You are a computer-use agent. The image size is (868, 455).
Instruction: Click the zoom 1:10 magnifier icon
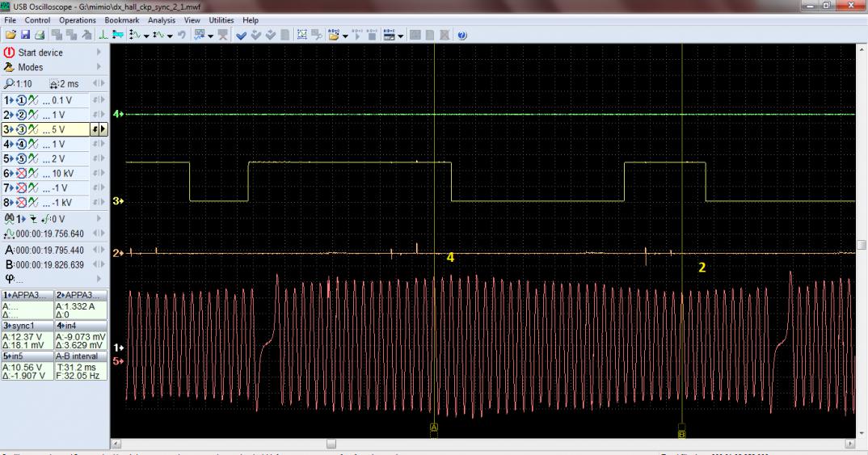9,83
